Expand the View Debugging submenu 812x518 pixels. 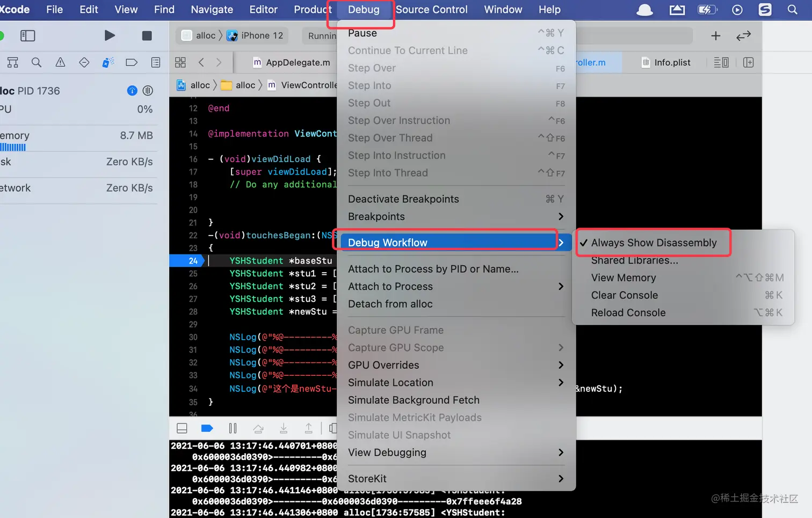tap(456, 453)
